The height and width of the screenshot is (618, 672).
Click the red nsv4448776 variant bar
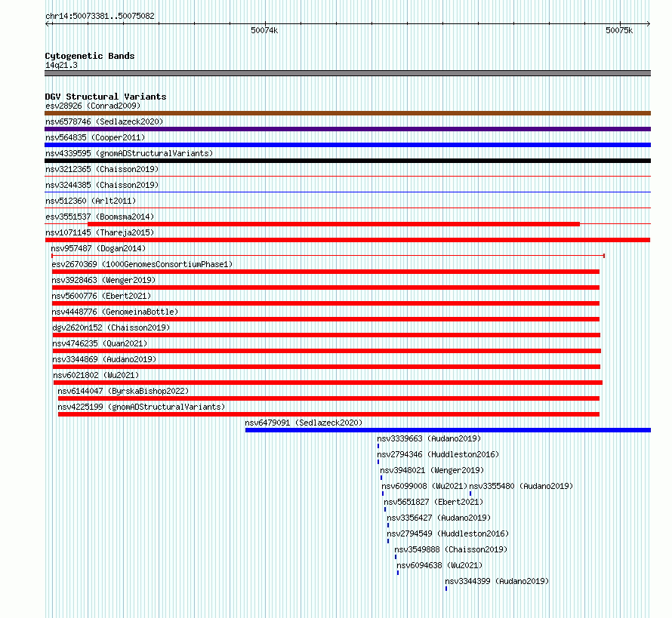click(325, 319)
